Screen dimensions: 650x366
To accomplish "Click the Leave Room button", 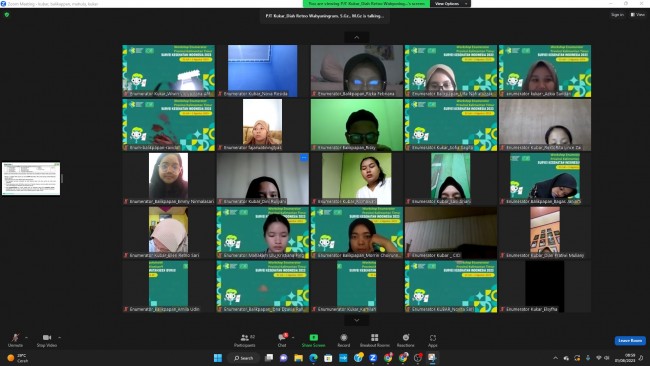I will [630, 340].
